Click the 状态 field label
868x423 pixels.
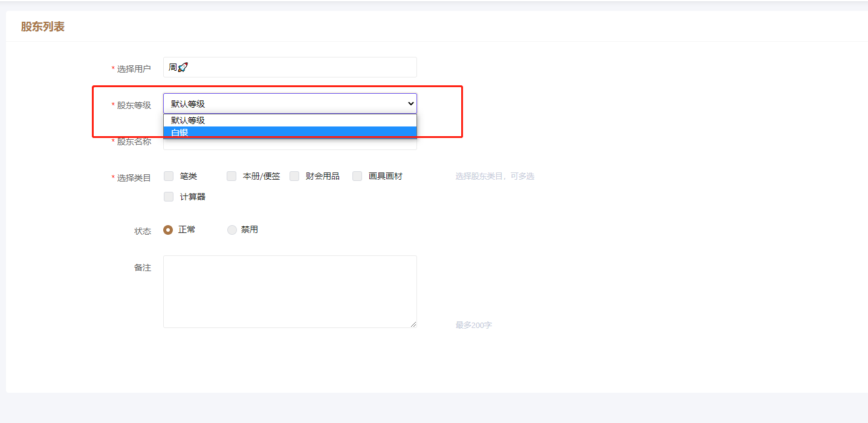pyautogui.click(x=143, y=231)
